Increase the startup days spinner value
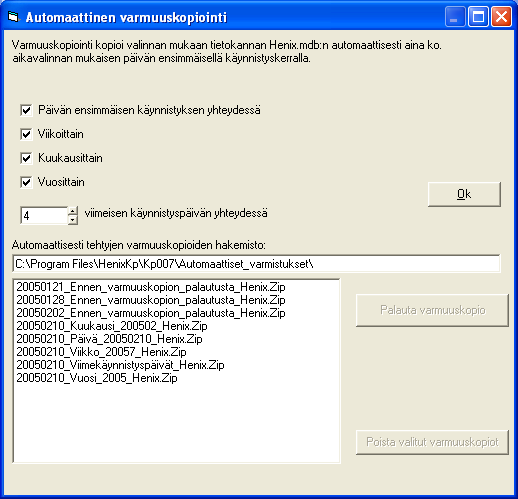518x499 pixels. point(73,211)
